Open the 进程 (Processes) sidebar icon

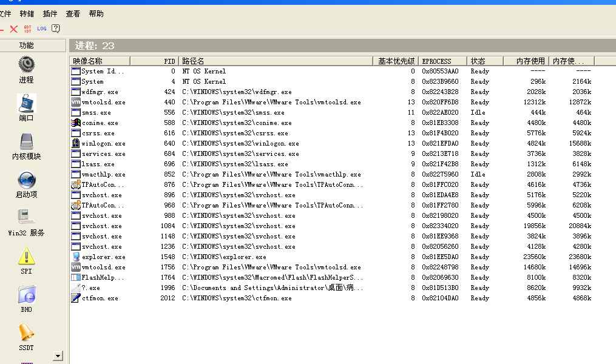pos(26,64)
